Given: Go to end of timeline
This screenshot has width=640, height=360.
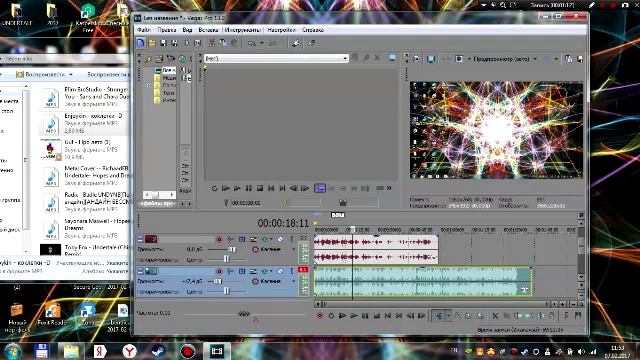Looking at the screenshot, I should point(399,316).
